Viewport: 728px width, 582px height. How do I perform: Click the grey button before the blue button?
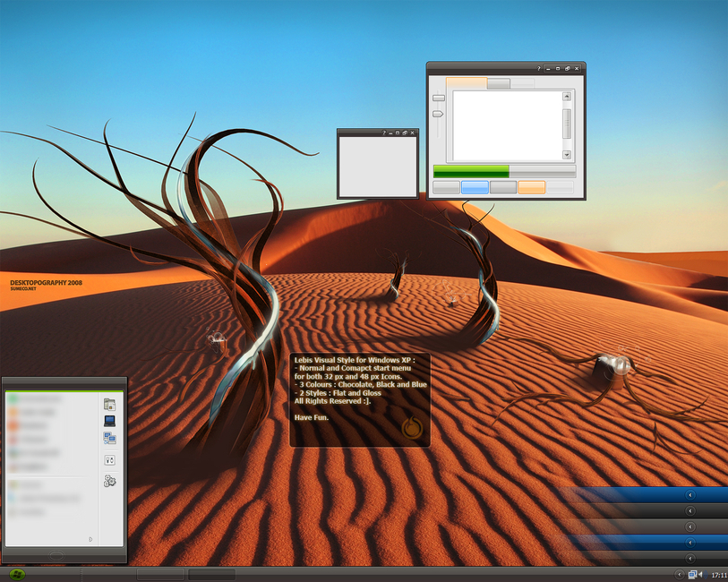tap(446, 187)
